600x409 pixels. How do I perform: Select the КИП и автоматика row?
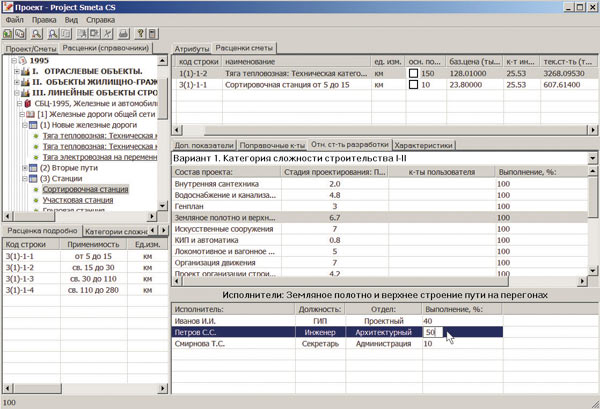click(x=380, y=240)
